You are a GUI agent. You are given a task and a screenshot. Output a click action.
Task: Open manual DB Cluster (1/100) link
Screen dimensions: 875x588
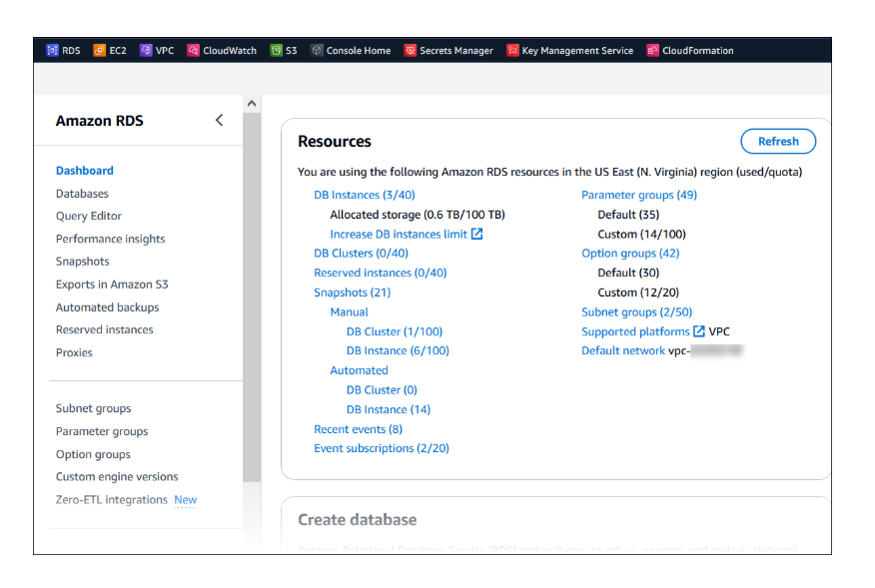pyautogui.click(x=394, y=331)
